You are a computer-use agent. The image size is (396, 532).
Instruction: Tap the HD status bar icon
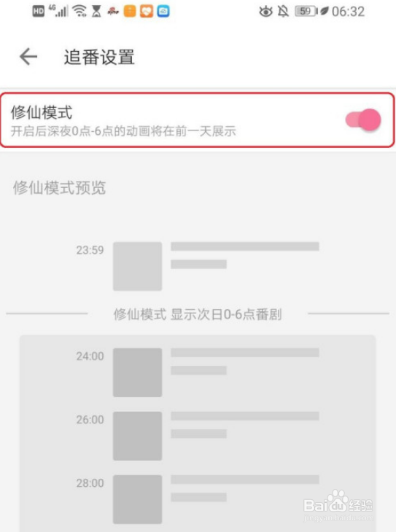[39, 12]
